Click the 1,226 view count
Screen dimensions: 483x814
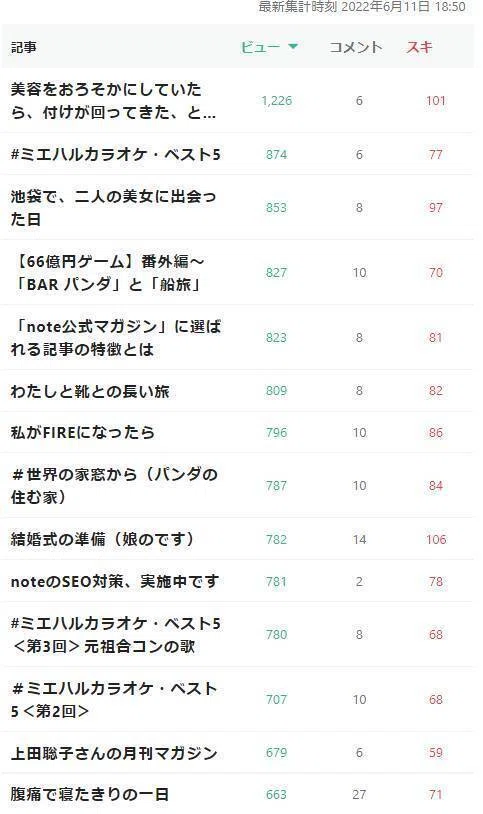click(277, 101)
